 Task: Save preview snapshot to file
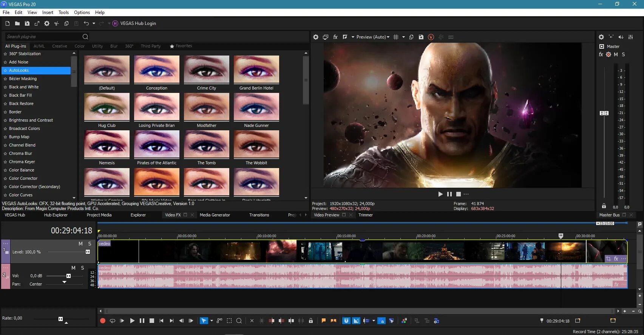coord(421,37)
